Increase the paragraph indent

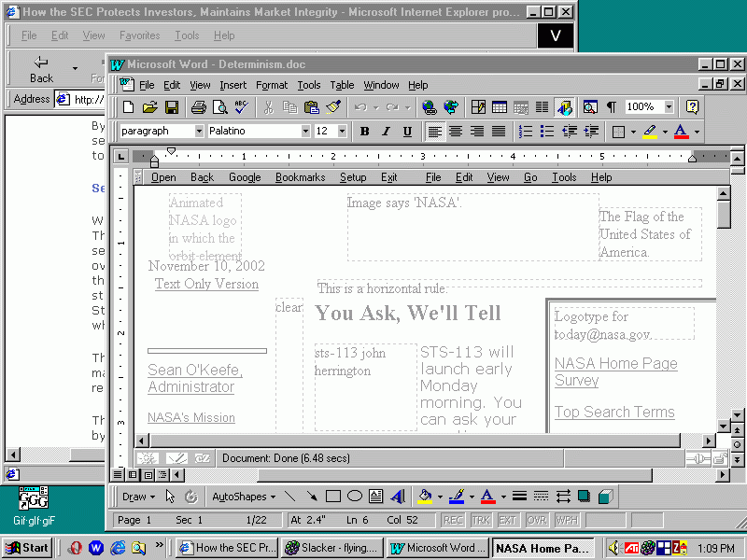[x=591, y=131]
